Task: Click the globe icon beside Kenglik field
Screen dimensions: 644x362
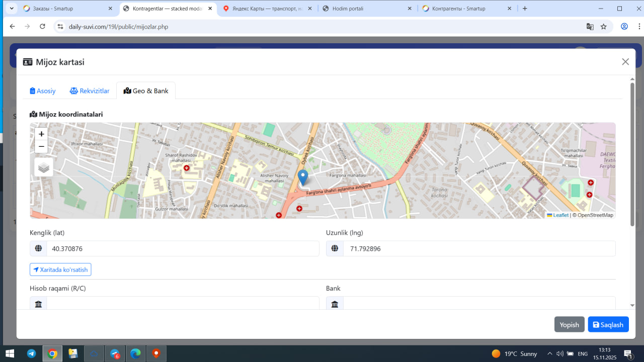Action: tap(38, 248)
